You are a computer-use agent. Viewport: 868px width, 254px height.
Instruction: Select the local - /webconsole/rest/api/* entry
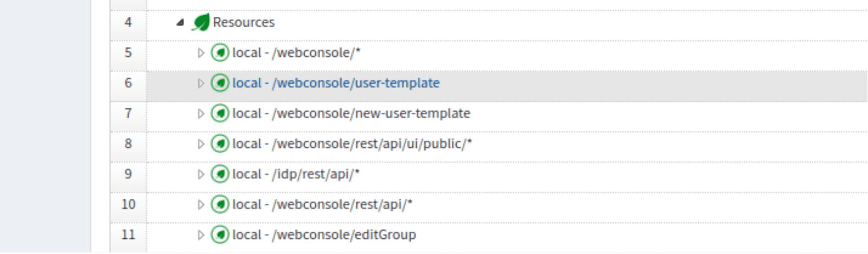coord(322,205)
